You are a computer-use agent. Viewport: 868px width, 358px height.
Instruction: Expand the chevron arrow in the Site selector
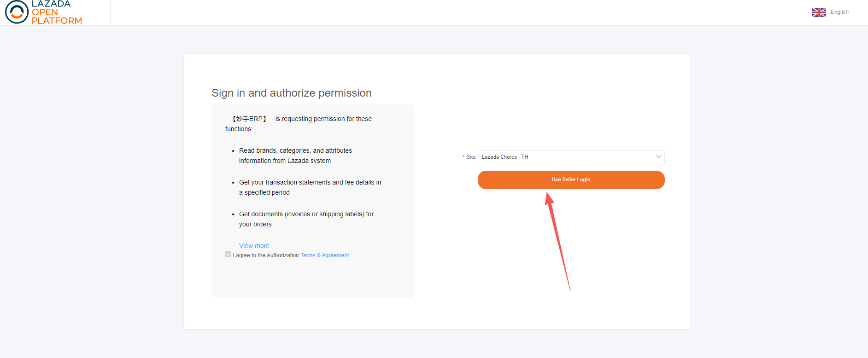658,157
